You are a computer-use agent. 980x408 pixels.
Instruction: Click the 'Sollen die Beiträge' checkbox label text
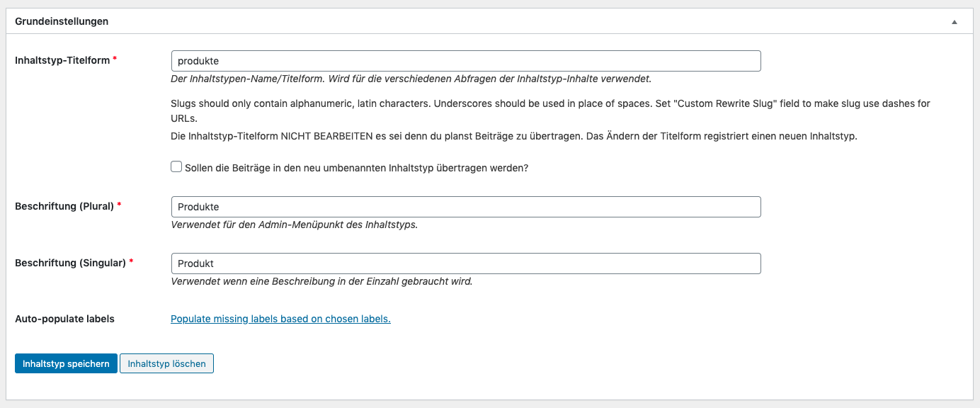point(356,169)
